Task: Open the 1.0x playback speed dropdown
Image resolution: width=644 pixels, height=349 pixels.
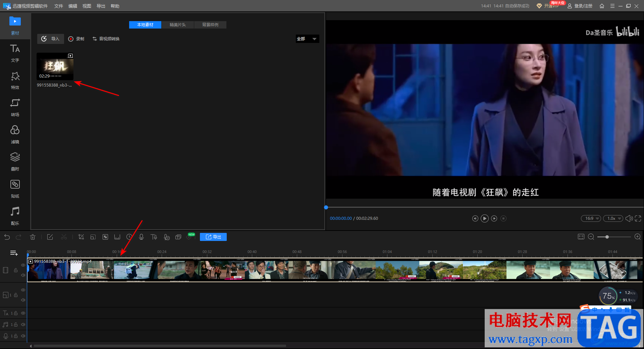Action: click(x=613, y=218)
